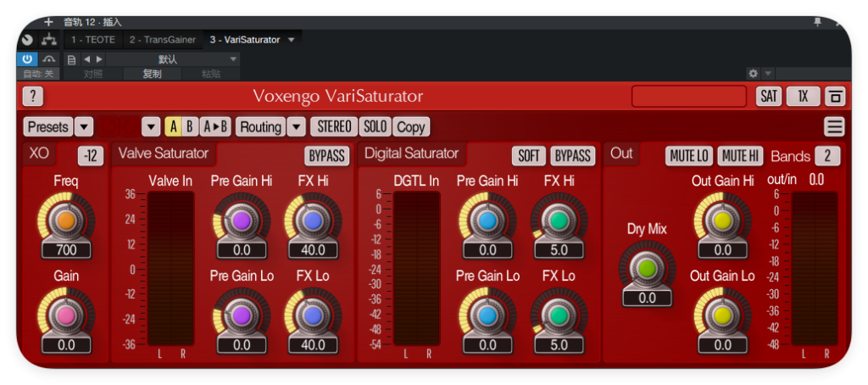Click the Digital Pre Gain Lo cyan knob
Image resolution: width=868 pixels, height=385 pixels.
(487, 315)
